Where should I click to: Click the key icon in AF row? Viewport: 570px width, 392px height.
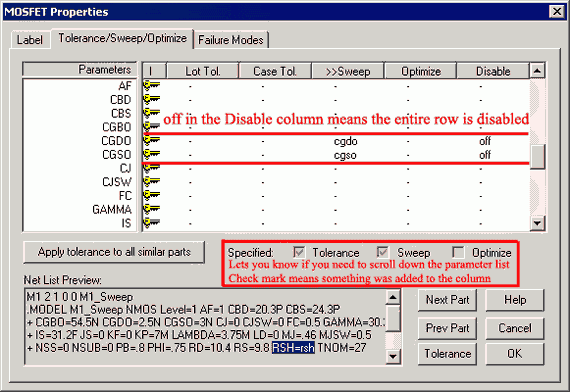point(152,85)
